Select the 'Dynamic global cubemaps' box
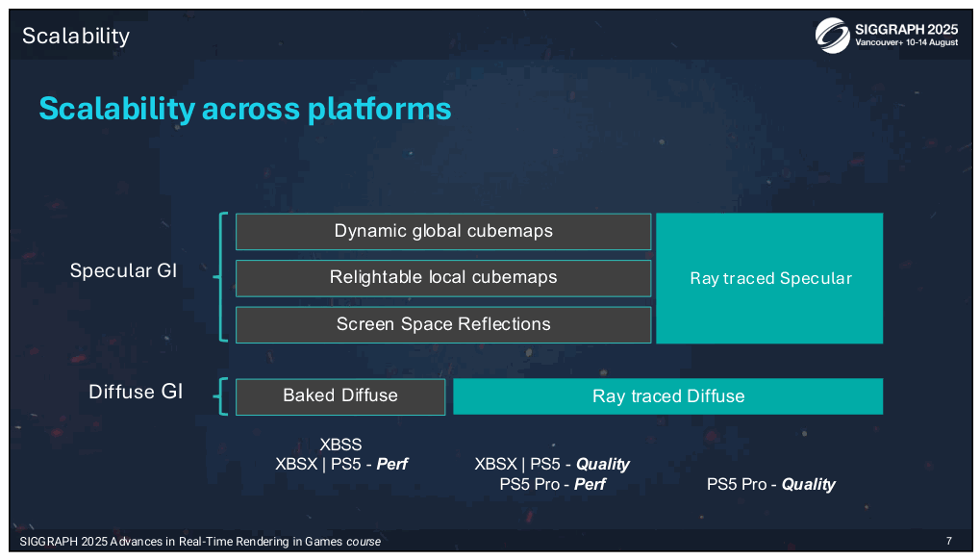The height and width of the screenshot is (560, 980). tap(443, 231)
